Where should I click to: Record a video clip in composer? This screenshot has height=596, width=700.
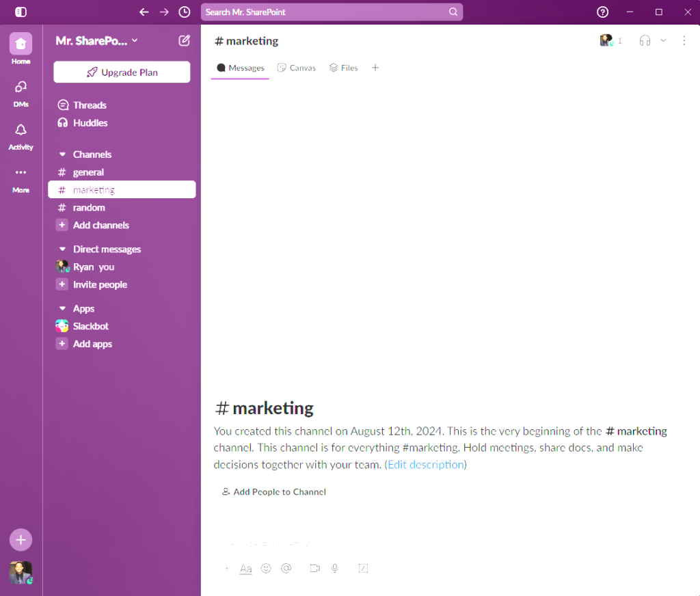[x=314, y=569]
